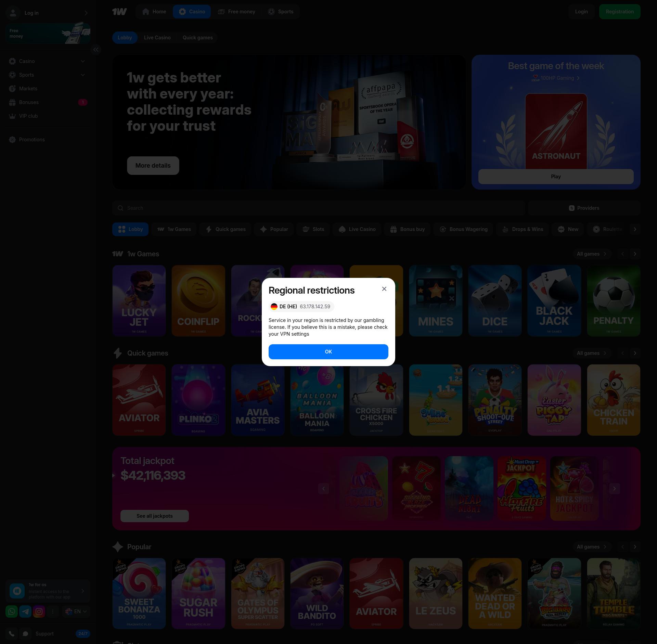Image resolution: width=657 pixels, height=644 pixels.
Task: Open Instagram social icon
Action: (39, 611)
